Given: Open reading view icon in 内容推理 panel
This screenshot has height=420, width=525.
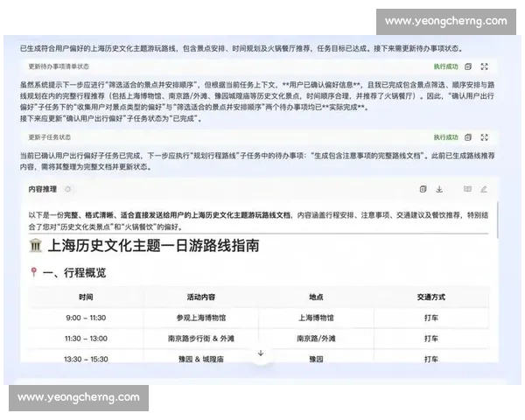Looking at the screenshot, I should 467,189.
